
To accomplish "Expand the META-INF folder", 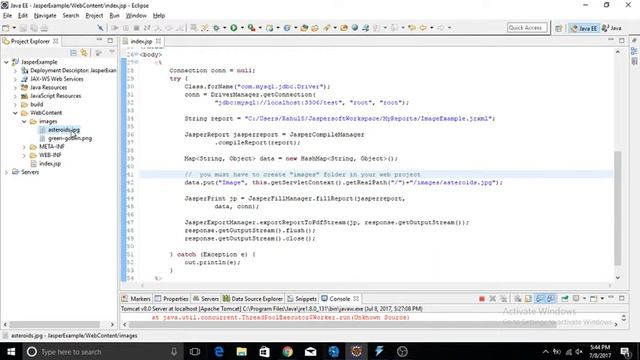I will pos(24,147).
